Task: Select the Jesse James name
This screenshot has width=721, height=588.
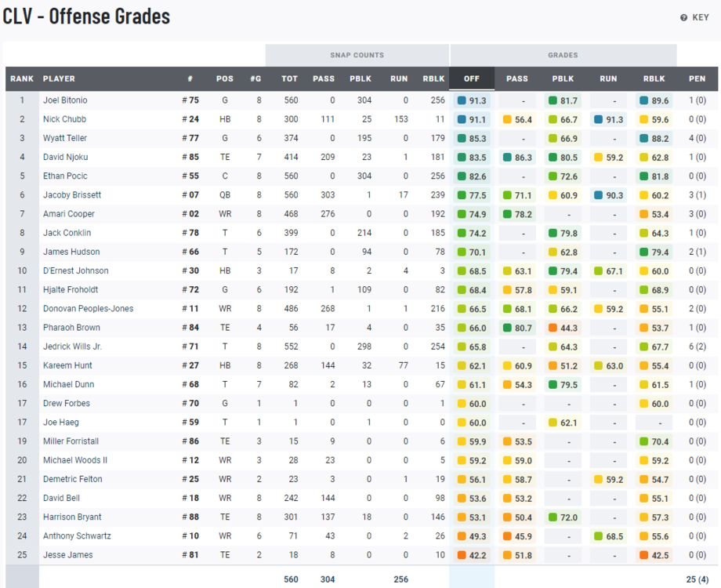Action: tap(67, 555)
